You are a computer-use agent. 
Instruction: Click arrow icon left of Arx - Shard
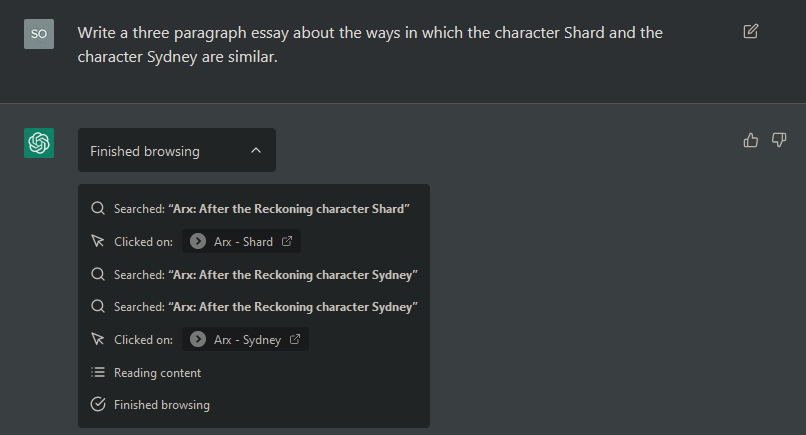tap(198, 241)
